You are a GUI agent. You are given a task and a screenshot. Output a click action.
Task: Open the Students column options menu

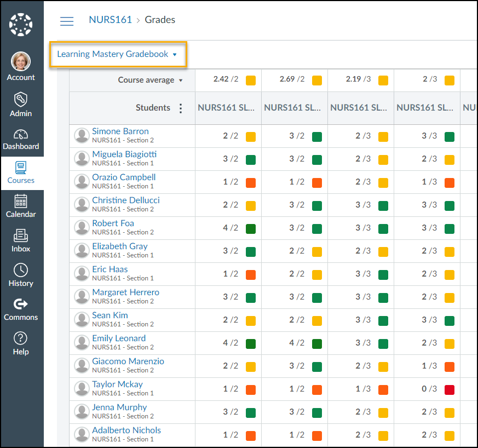click(x=181, y=108)
